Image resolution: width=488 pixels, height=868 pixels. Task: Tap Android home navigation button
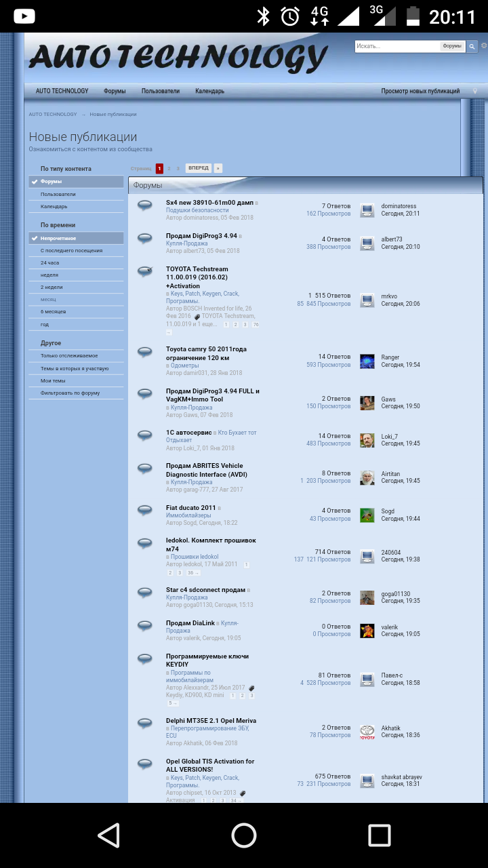click(x=244, y=835)
